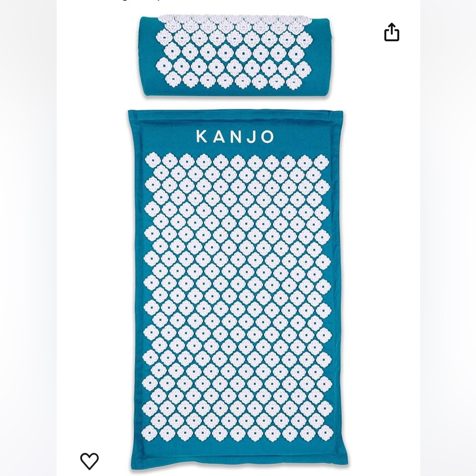Click the blurred gray right margin
The height and width of the screenshot is (476, 476).
448,238
